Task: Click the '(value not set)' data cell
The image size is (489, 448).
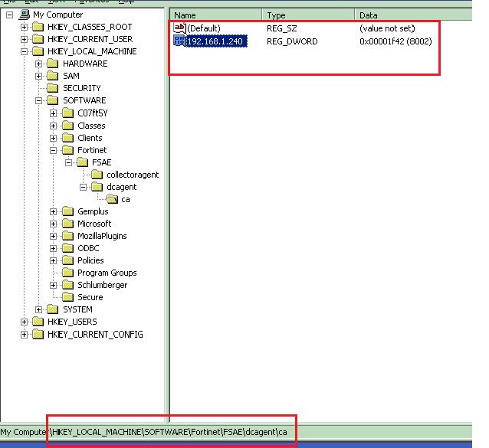Action: tap(387, 28)
